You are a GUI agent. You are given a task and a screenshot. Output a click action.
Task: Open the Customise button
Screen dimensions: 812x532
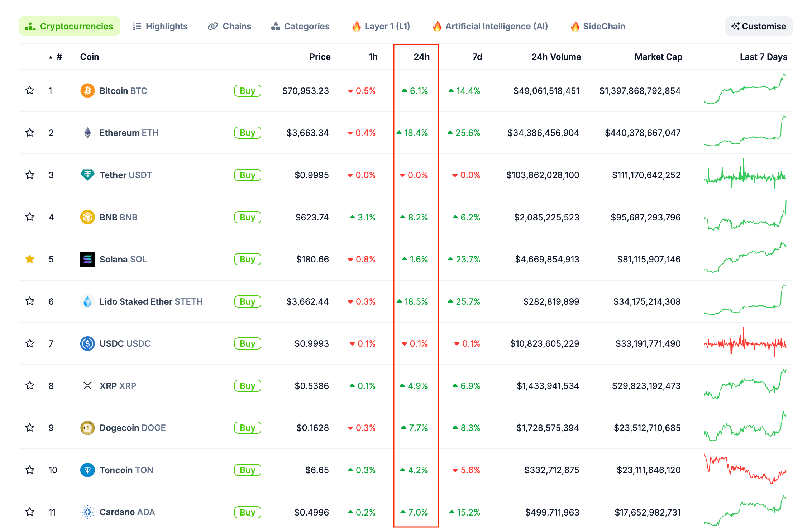coord(759,26)
